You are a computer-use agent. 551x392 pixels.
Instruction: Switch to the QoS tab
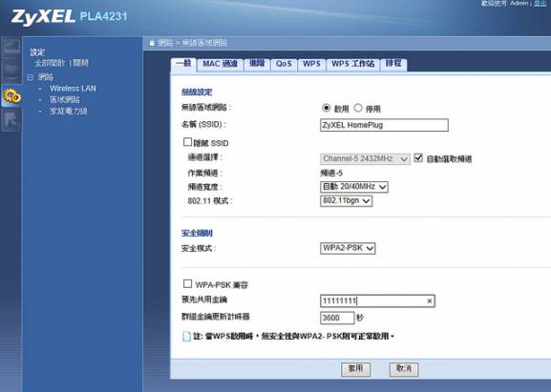[284, 64]
